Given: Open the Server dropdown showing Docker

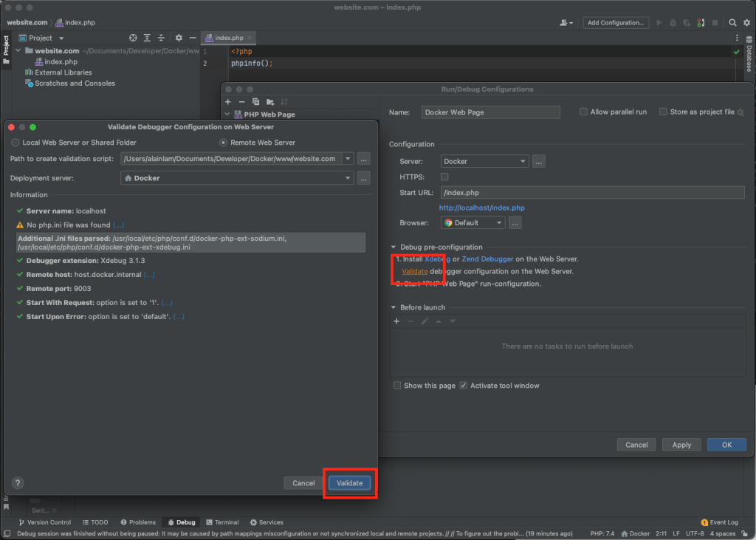Looking at the screenshot, I should [484, 161].
